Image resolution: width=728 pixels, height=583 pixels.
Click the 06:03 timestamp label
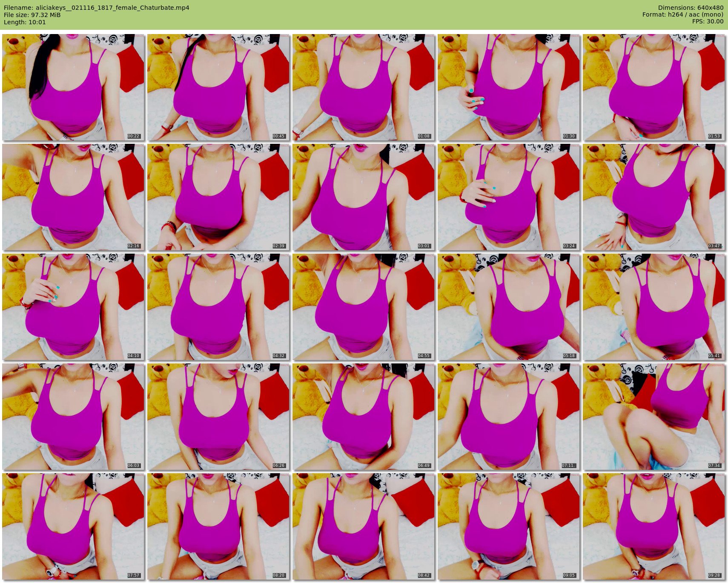click(133, 466)
